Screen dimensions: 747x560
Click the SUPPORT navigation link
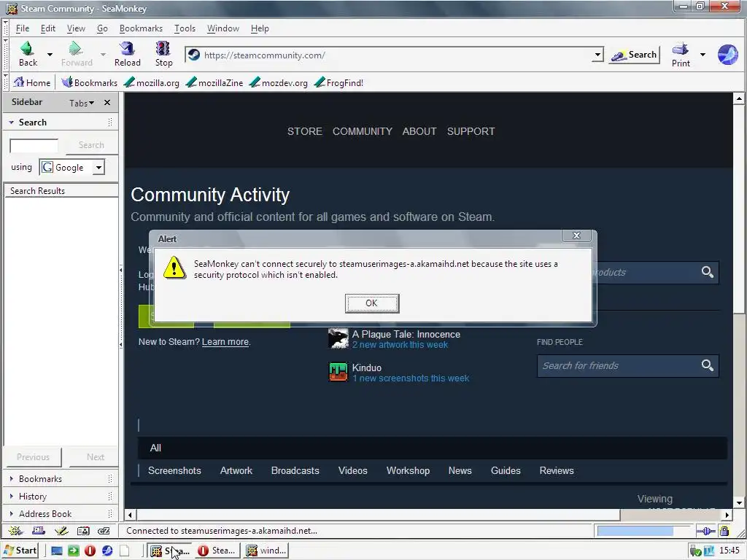coord(471,131)
